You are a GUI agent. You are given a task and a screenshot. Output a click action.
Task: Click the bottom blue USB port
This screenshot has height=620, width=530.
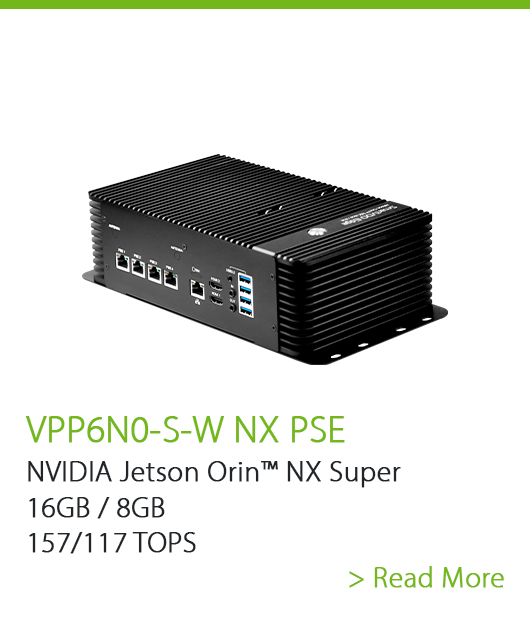click(x=245, y=311)
